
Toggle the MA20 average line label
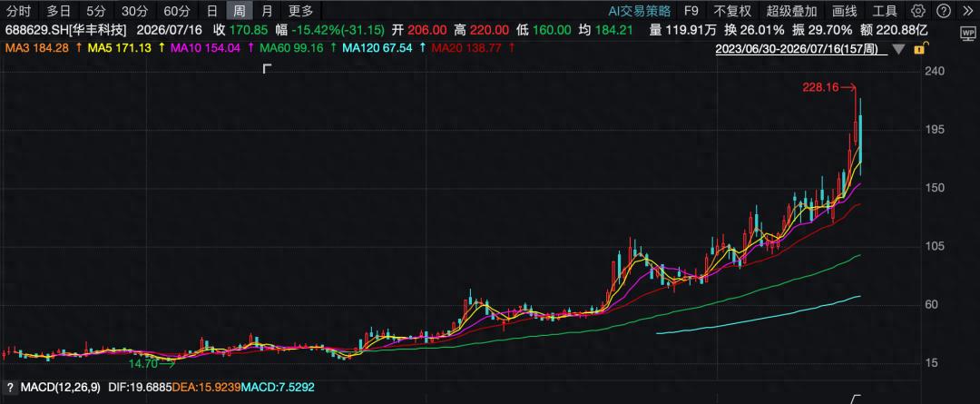466,47
